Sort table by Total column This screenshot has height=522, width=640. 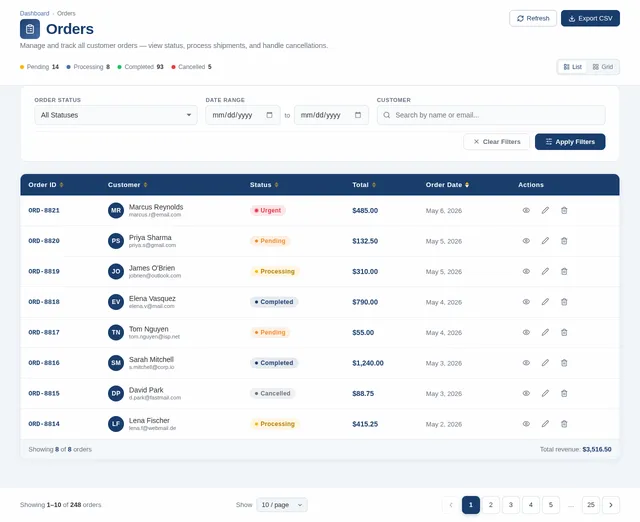point(364,185)
